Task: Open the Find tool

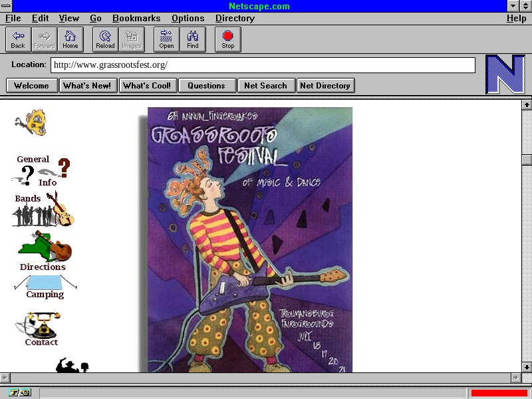Action: coord(193,40)
